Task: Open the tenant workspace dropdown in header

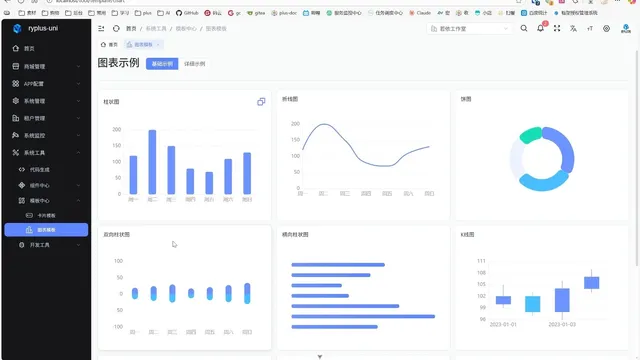Action: (469, 29)
